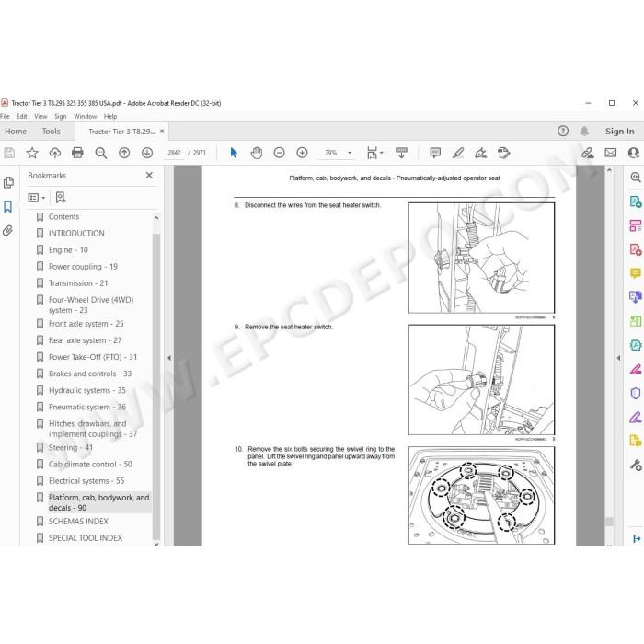Image resolution: width=644 pixels, height=644 pixels.
Task: Open the sign document pen tool
Action: click(x=481, y=154)
